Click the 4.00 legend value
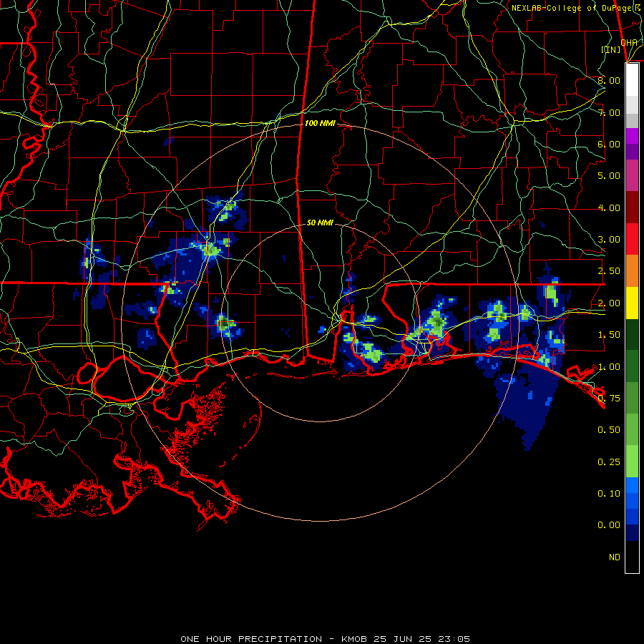 (609, 208)
